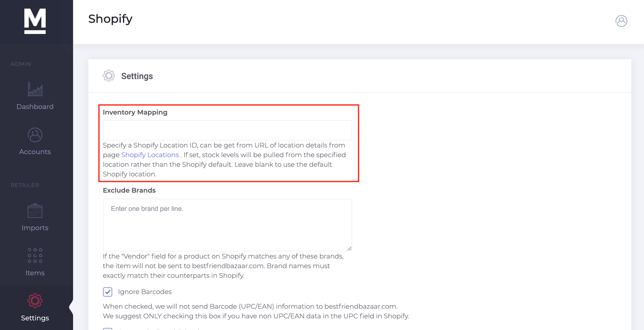Screen dimensions: 644x330
Task: Focus the Inventory Mapping input field
Action: (227, 130)
